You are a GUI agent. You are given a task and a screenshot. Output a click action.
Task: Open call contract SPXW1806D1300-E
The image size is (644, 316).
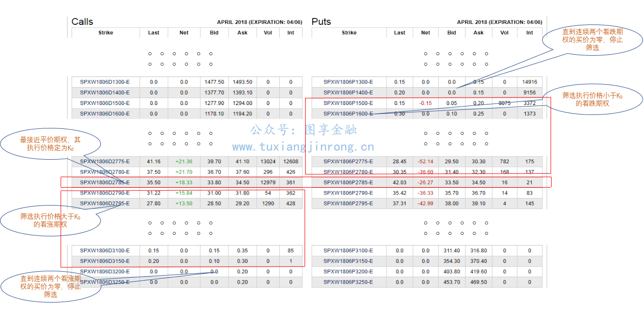pos(105,82)
